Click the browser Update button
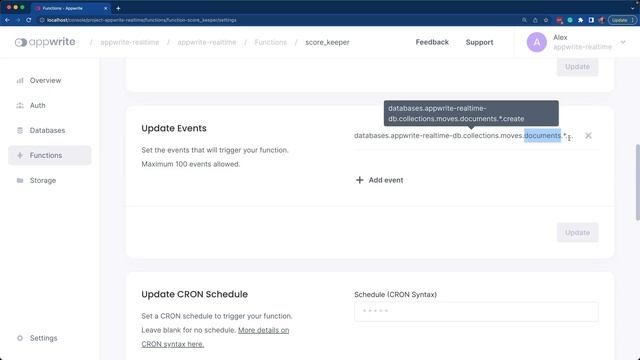Viewport: 640px width, 360px height. [x=622, y=20]
